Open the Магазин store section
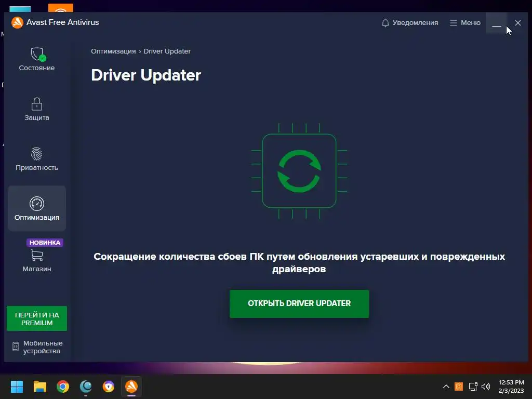Image resolution: width=532 pixels, height=399 pixels. [x=37, y=261]
